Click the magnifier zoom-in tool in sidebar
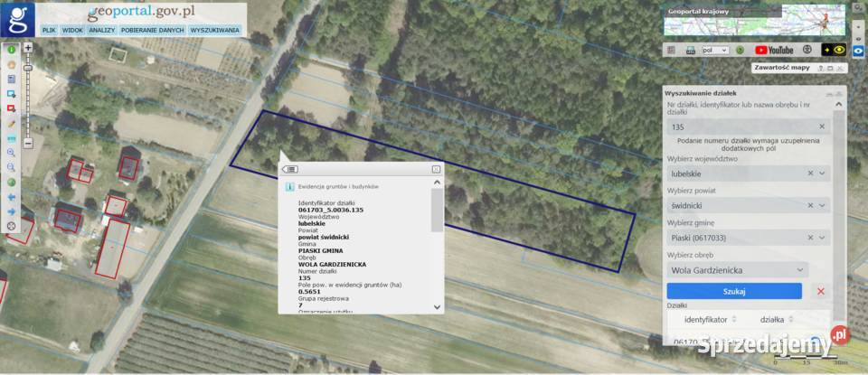This screenshot has height=375, width=868. (x=12, y=152)
